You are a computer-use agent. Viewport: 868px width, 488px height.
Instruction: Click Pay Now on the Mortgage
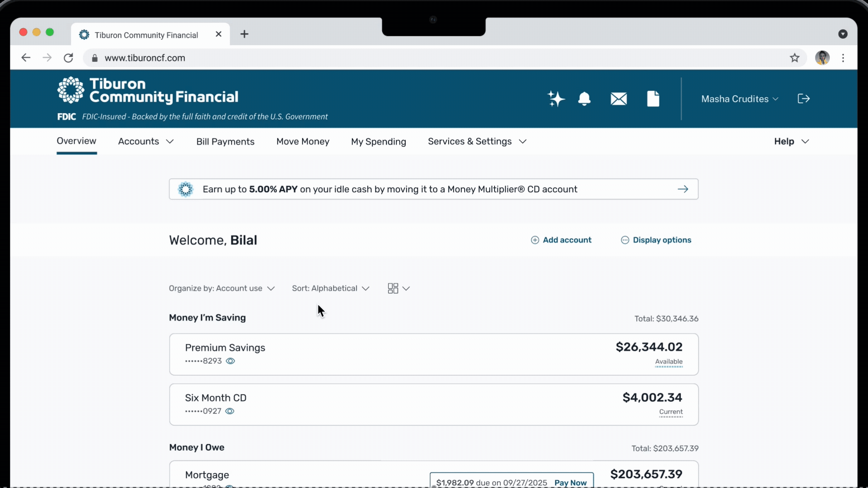click(x=570, y=483)
